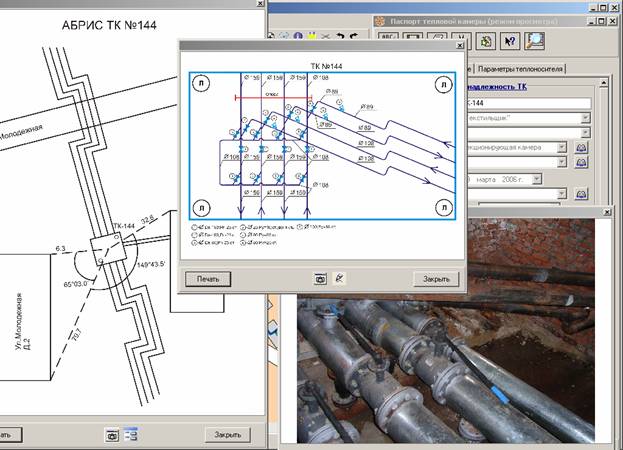Click Печать button in ТК №144 dialog

click(208, 279)
